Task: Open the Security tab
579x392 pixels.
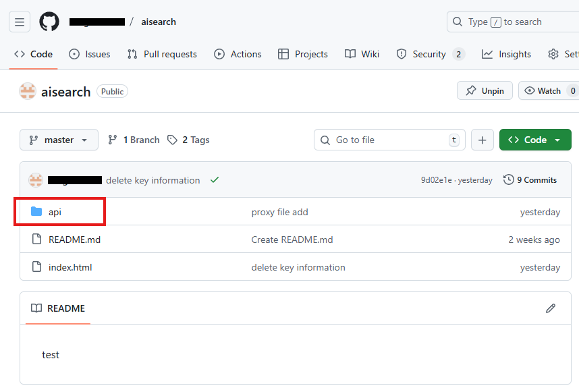Action: 430,54
